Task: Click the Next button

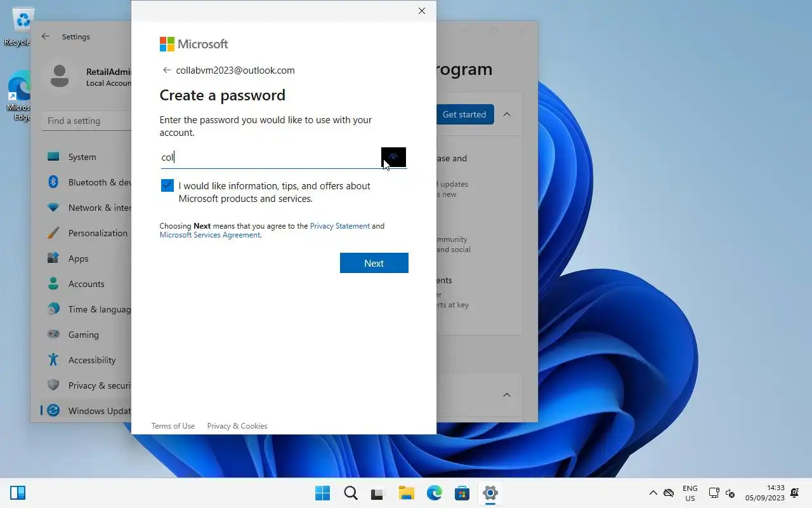Action: click(x=374, y=263)
